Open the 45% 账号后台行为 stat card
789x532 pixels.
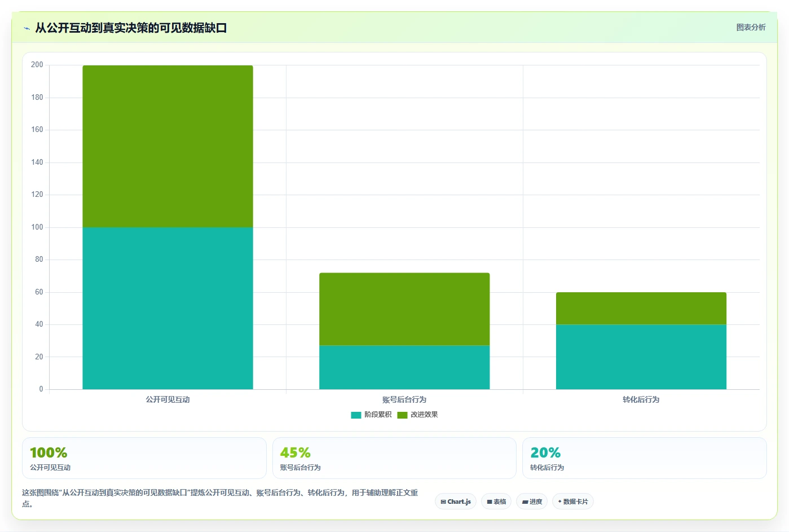394,458
